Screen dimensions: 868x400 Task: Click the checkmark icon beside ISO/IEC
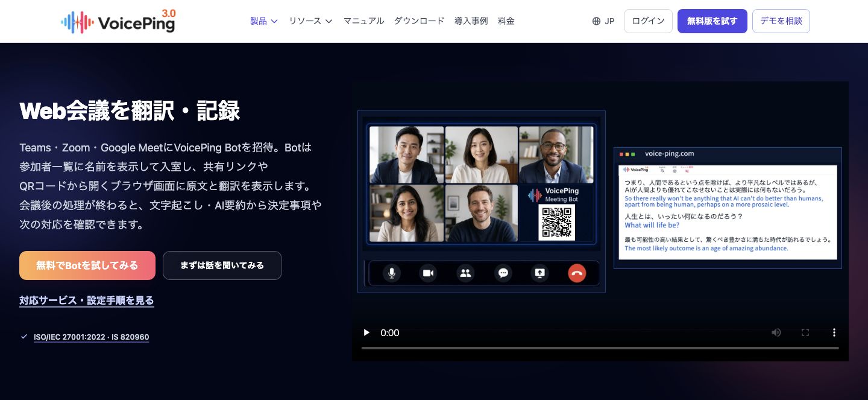[x=24, y=337]
